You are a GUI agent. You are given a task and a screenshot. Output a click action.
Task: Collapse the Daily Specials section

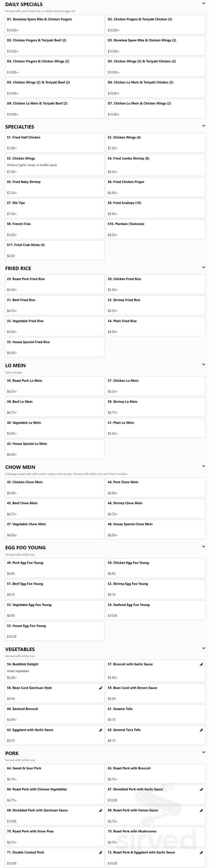203,3
